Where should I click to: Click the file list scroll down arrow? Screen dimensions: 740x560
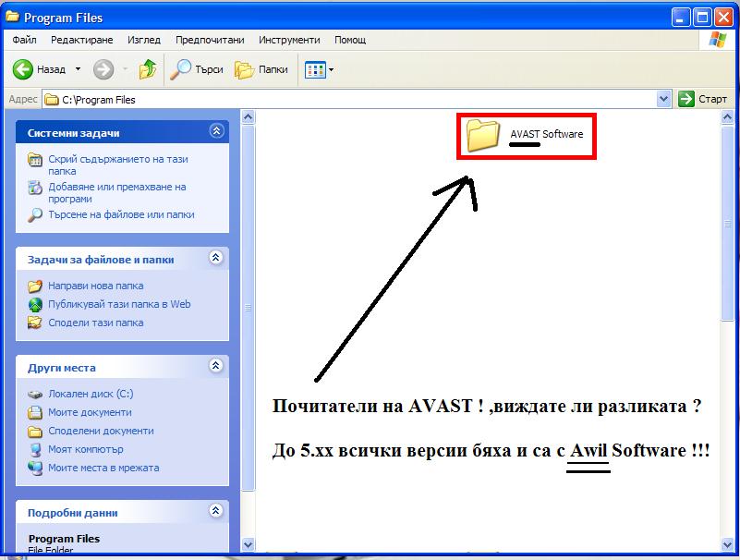coord(728,544)
